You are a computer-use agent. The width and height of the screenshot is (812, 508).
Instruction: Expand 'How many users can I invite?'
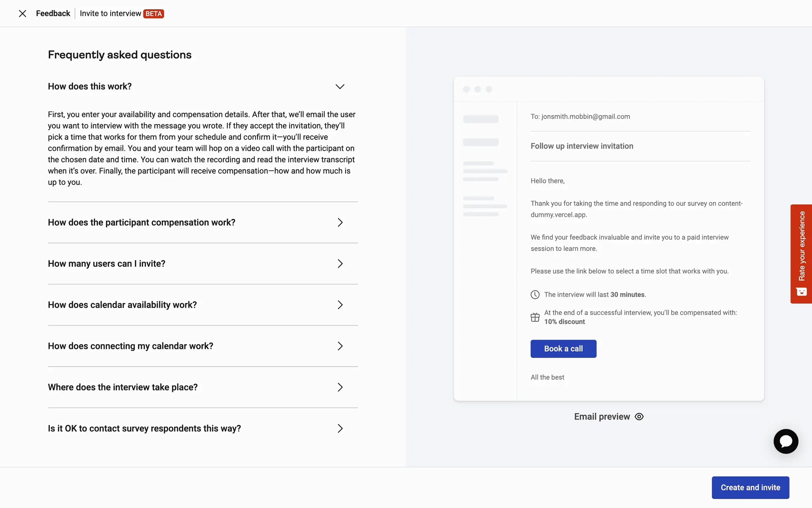(340, 264)
